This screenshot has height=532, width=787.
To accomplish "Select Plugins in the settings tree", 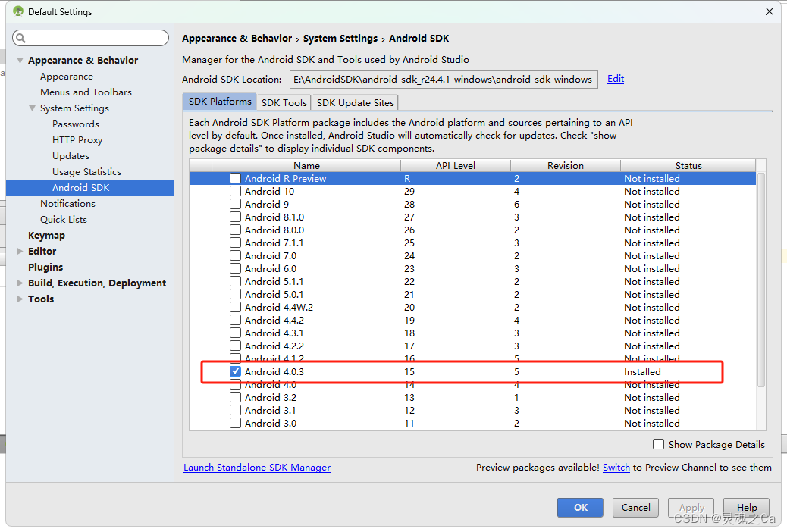I will 45,267.
